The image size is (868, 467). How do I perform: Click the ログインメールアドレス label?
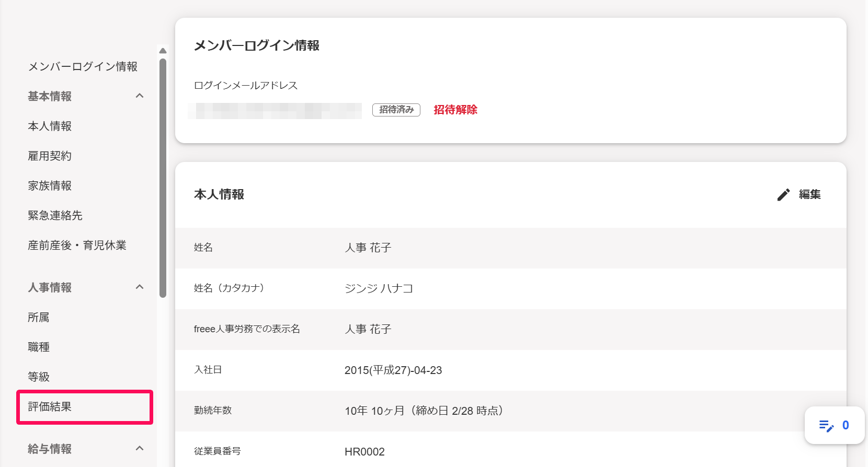(246, 85)
